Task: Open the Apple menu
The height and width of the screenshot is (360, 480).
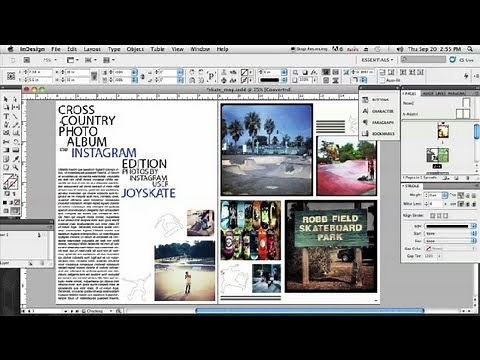Action: click(x=10, y=49)
